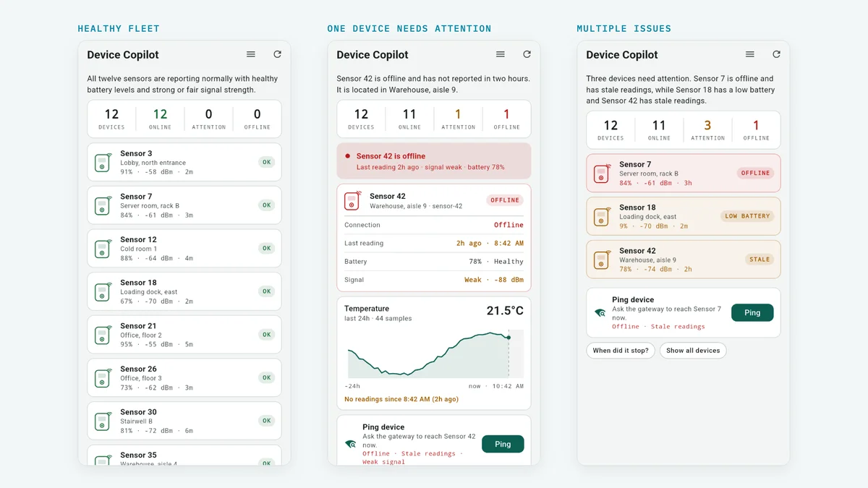Viewport: 868px width, 488px height.
Task: Click ping signal icon in Sensor 42 ping card
Action: [x=350, y=444]
